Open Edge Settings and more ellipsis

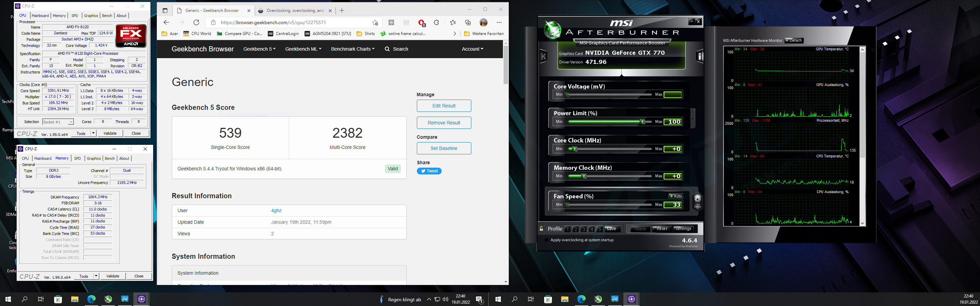499,22
